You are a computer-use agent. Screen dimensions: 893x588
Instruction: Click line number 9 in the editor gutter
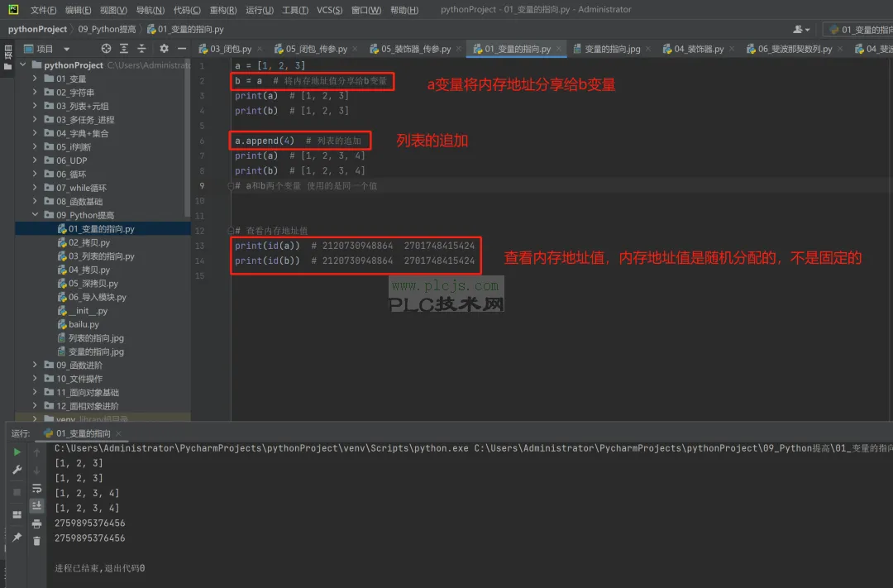202,186
